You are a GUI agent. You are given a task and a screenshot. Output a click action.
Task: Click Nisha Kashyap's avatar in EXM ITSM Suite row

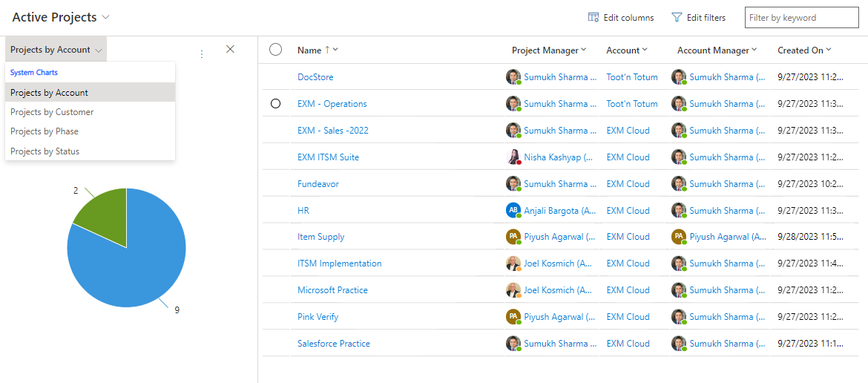[x=513, y=157]
